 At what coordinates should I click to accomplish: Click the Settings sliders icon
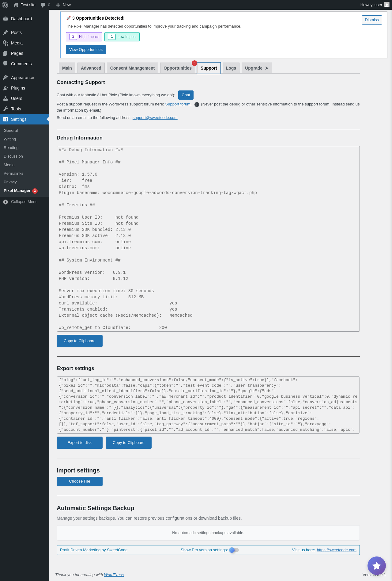coord(6,119)
